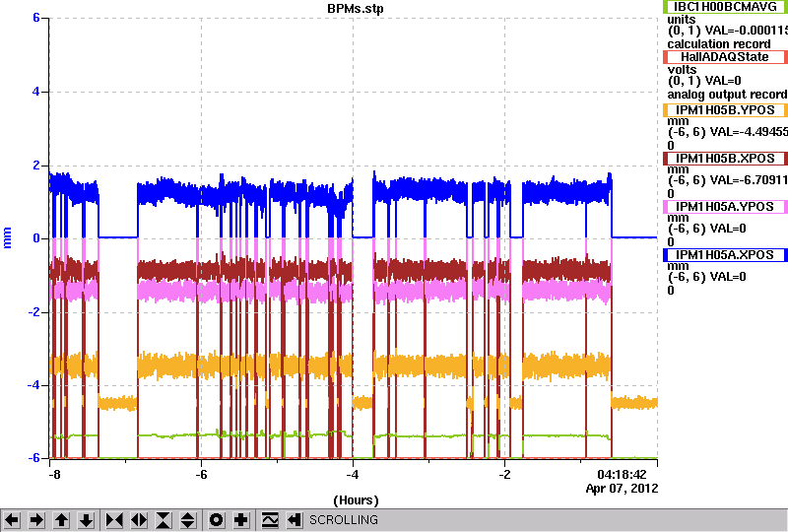Screen dimensions: 788x532
Task: Click the horizontal bow-tie time-axis zoom icon
Action: coord(114,520)
